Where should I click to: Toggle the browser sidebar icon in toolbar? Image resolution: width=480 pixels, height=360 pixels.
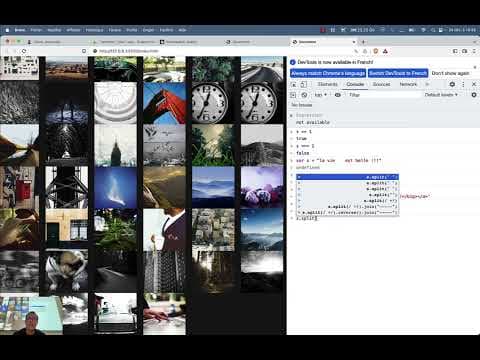455,51
